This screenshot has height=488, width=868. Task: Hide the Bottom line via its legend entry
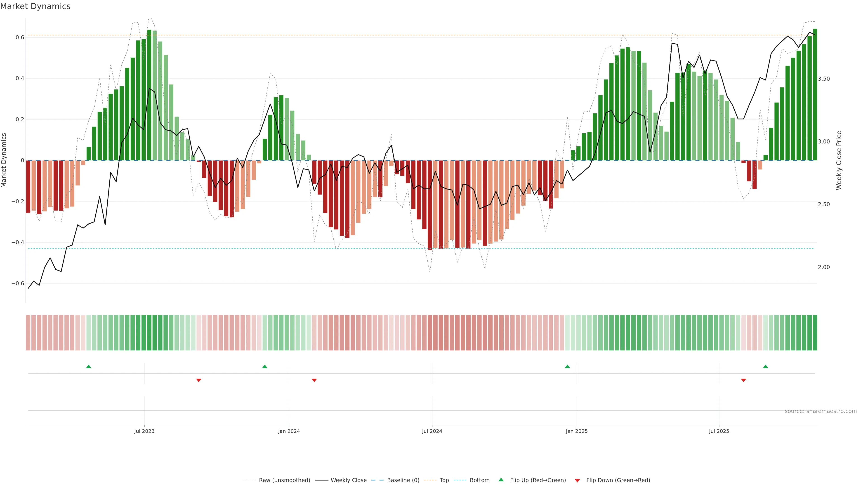(479, 480)
